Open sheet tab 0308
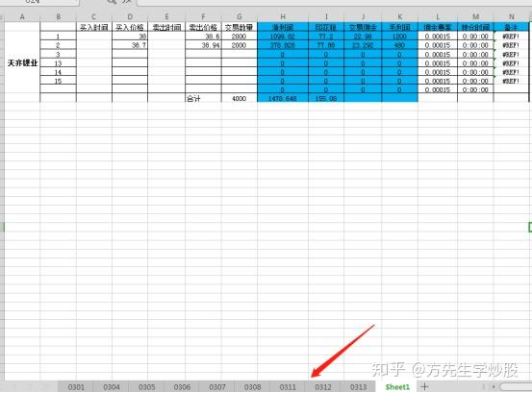 click(x=252, y=387)
